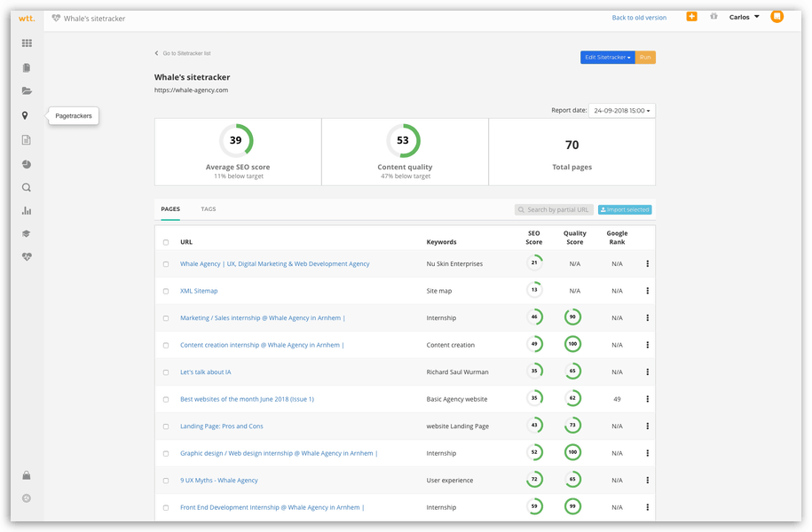The width and height of the screenshot is (812, 532).
Task: Click the orange plus icon in the top bar
Action: click(x=691, y=16)
